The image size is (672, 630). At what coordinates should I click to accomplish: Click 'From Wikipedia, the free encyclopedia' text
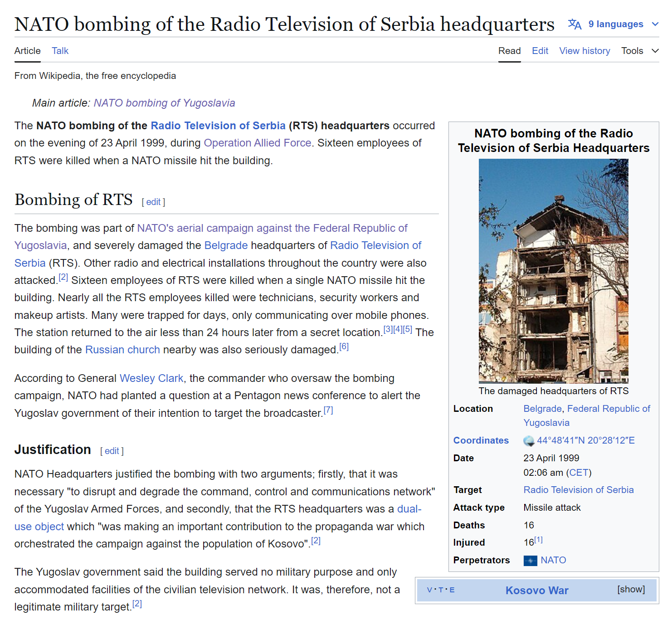pyautogui.click(x=95, y=76)
